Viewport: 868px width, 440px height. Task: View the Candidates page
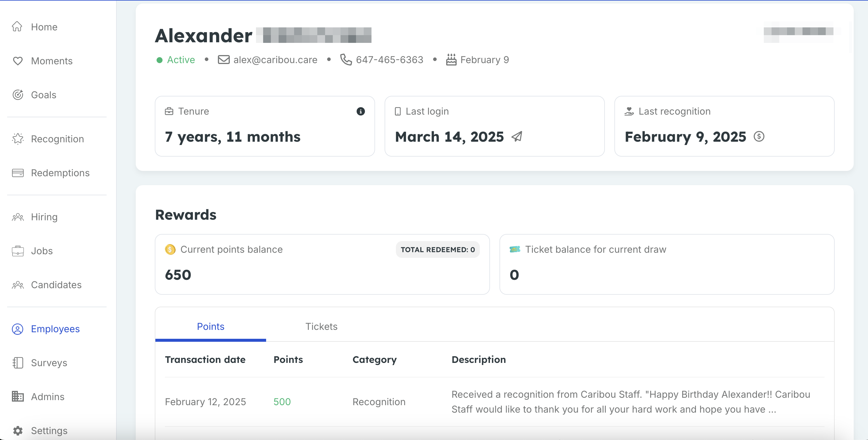click(x=57, y=285)
